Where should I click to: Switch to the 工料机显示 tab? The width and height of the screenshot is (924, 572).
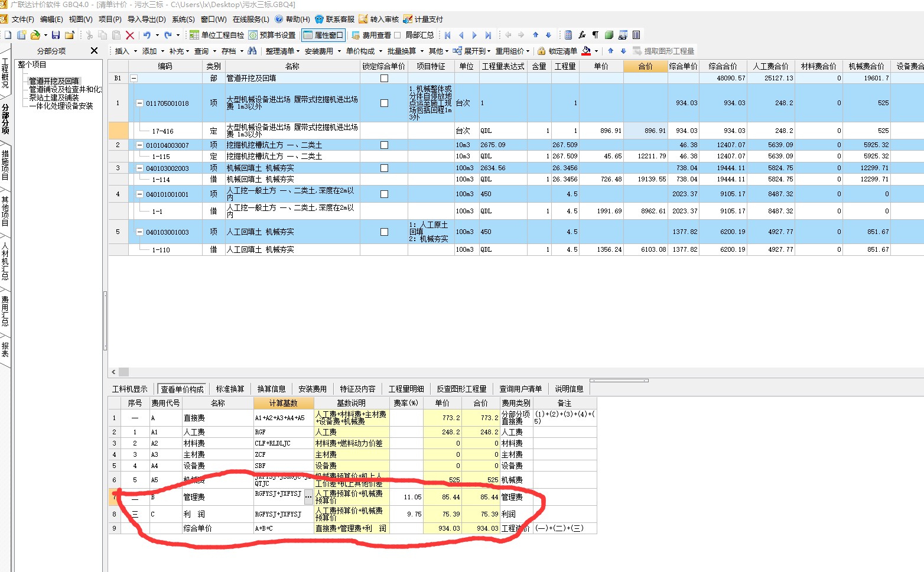pyautogui.click(x=130, y=389)
